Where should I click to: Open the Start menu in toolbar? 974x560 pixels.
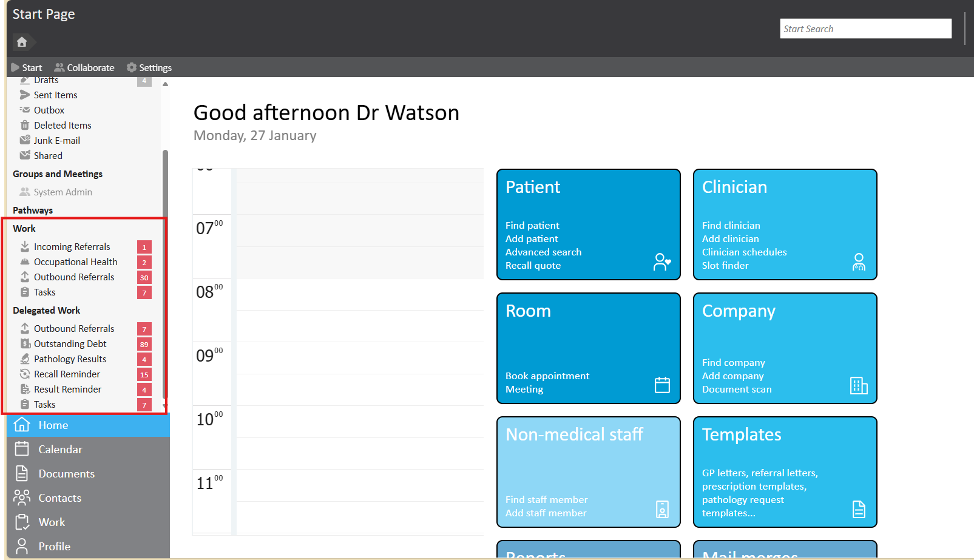pos(27,68)
